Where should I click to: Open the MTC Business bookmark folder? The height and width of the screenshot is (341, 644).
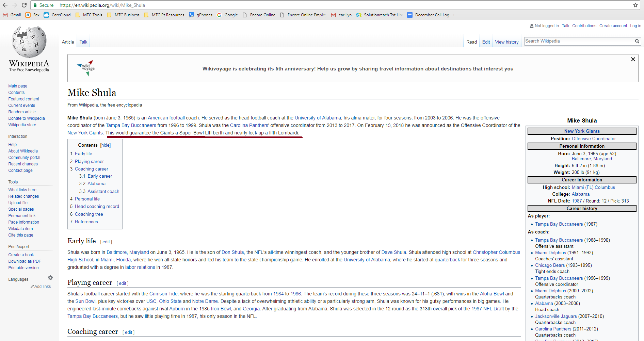123,15
